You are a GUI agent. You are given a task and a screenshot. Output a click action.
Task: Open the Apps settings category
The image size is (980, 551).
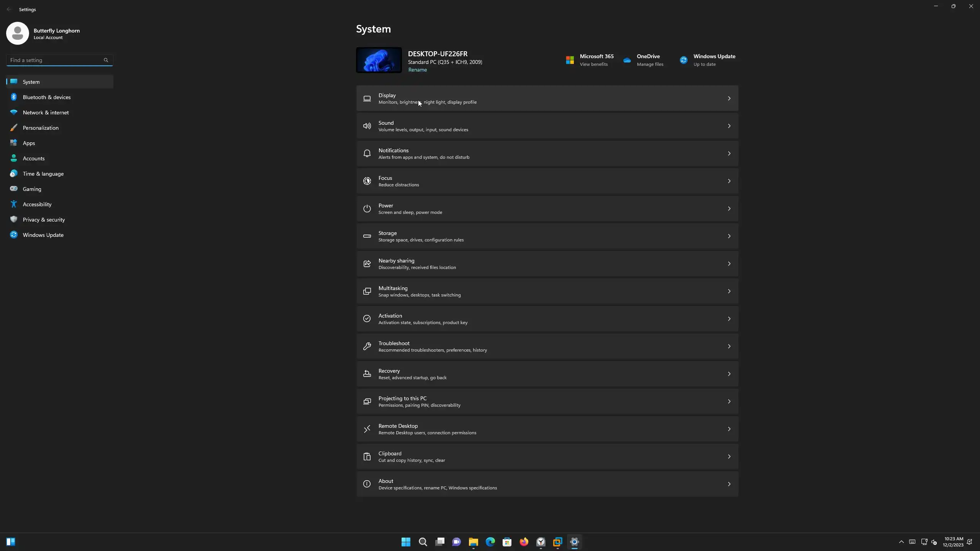coord(29,143)
